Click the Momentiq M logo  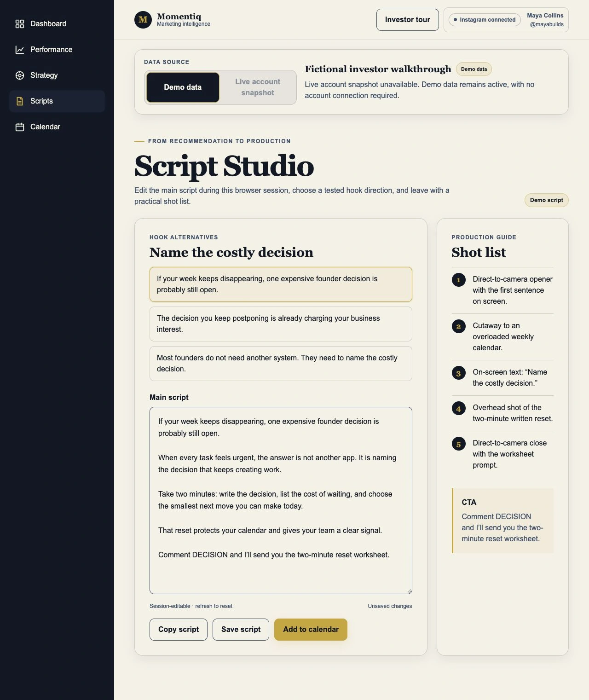tap(143, 20)
